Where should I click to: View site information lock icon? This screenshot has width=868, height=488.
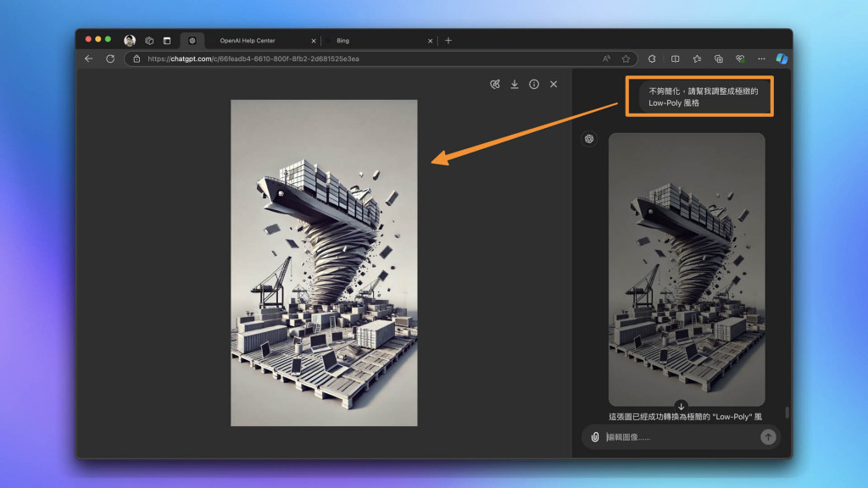point(136,58)
